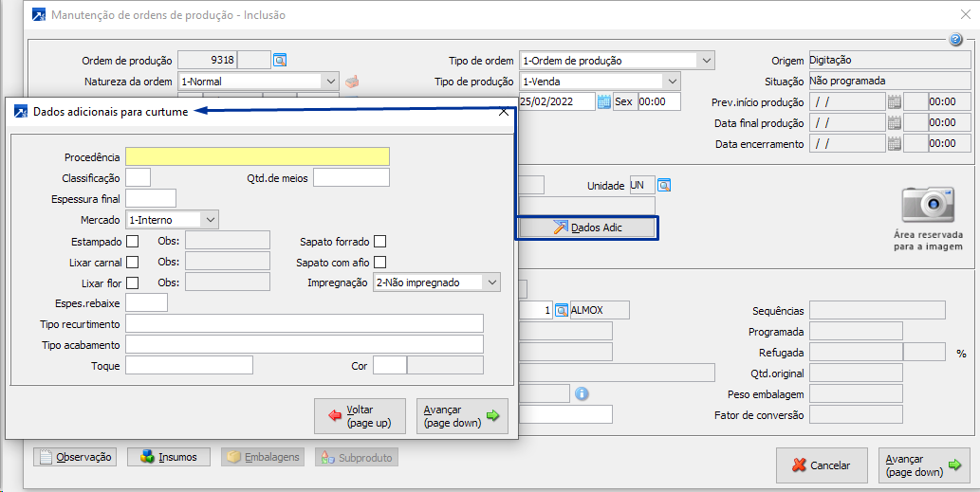Close the Dados adicionais para curtume dialog
980x492 pixels.
tap(504, 112)
